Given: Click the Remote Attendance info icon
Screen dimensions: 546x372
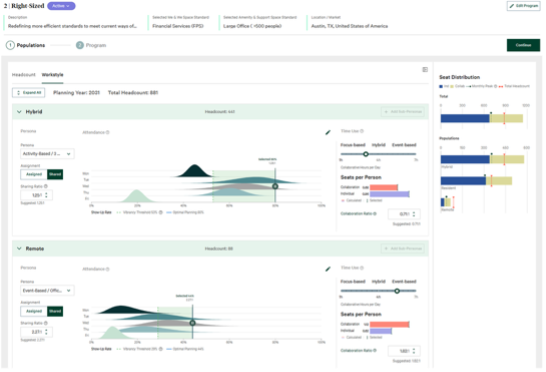Looking at the screenshot, I should [108, 269].
